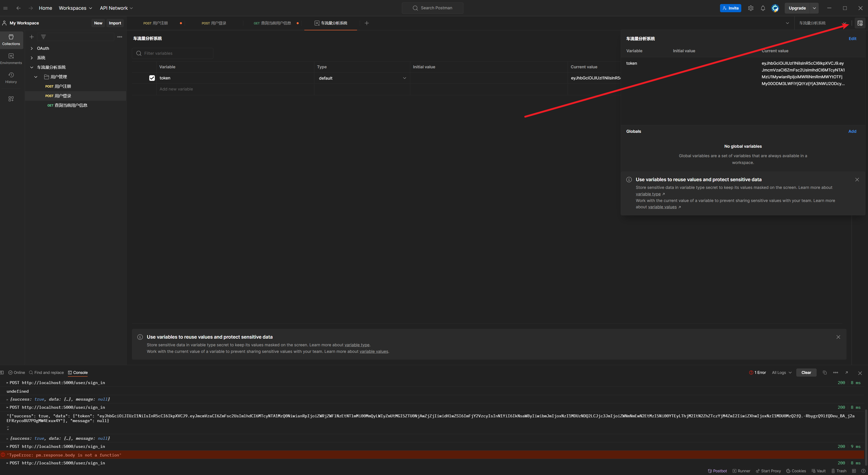Viewport: 868px width, 475px height.
Task: Open console more options ellipsis
Action: [836, 372]
